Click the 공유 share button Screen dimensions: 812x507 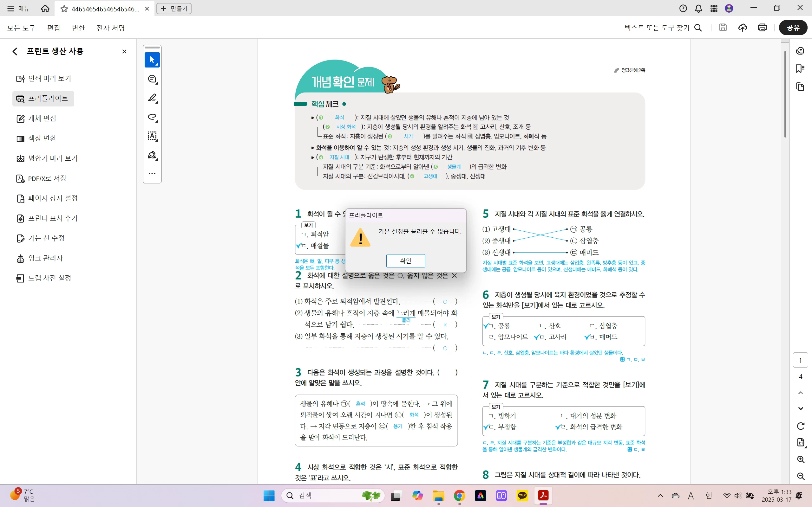(793, 28)
